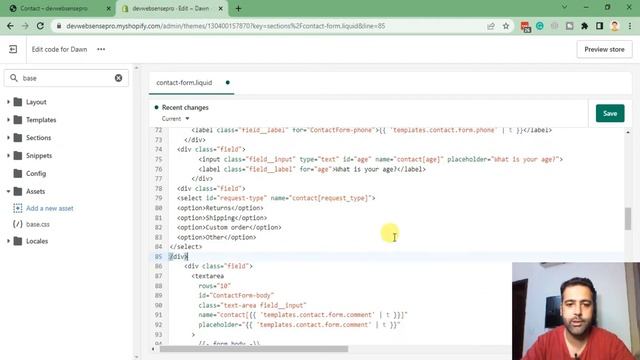Click the Preview store button
The width and height of the screenshot is (640, 360).
click(604, 49)
